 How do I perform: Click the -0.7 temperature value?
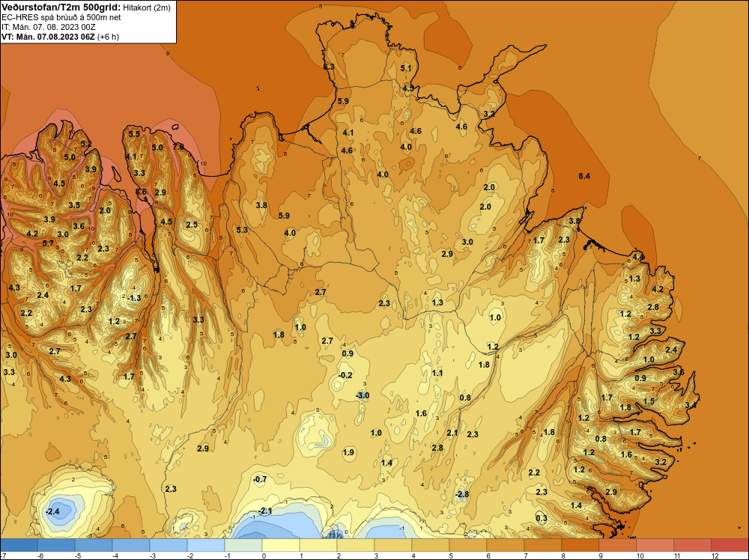[260, 479]
